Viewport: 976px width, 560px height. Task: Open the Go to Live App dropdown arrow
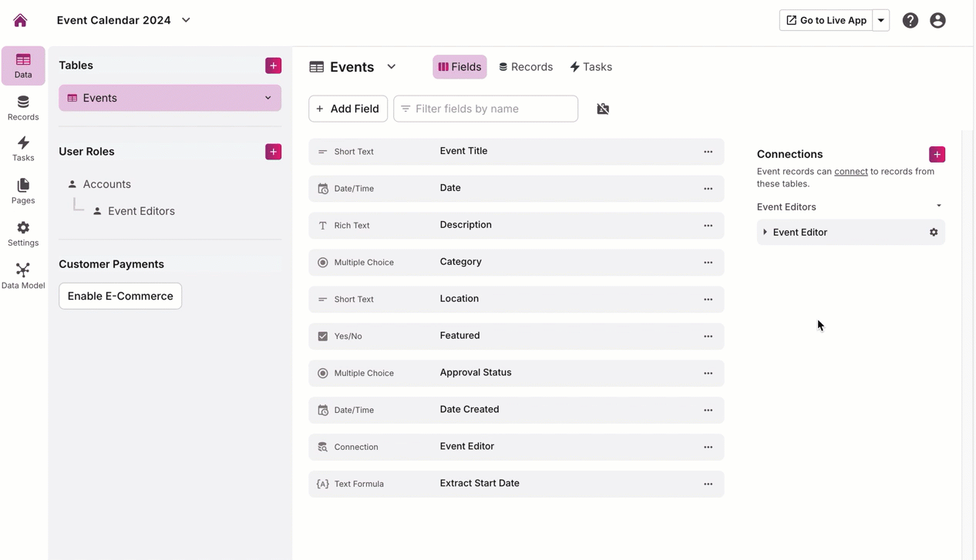click(881, 20)
